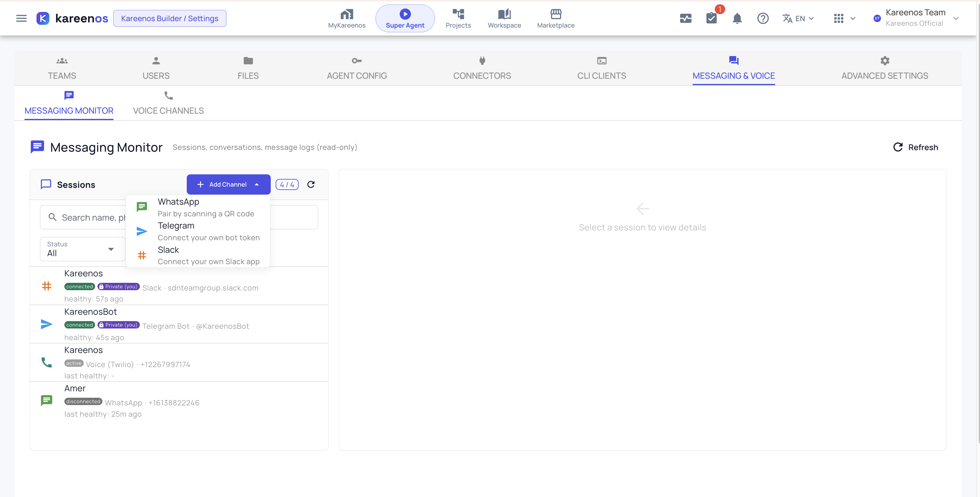
Task: Expand the apps grid chevron
Action: pos(852,19)
